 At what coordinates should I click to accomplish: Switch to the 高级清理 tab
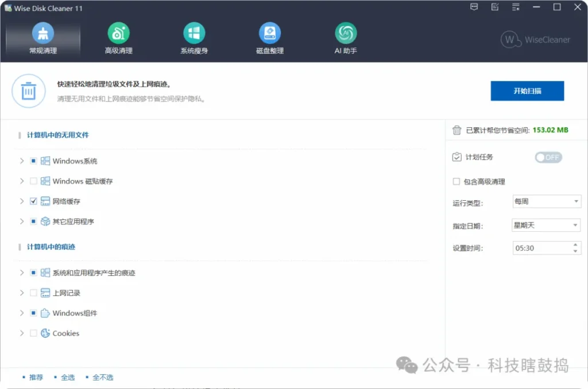coord(118,38)
